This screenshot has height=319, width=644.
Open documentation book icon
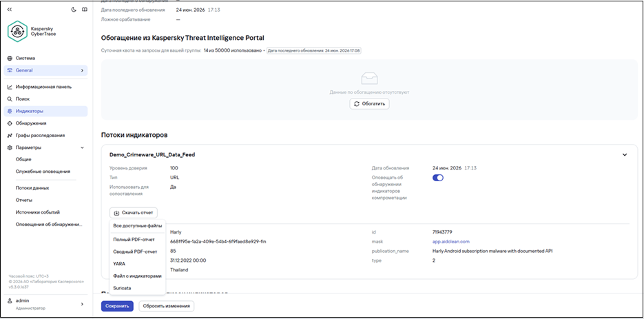(84, 10)
